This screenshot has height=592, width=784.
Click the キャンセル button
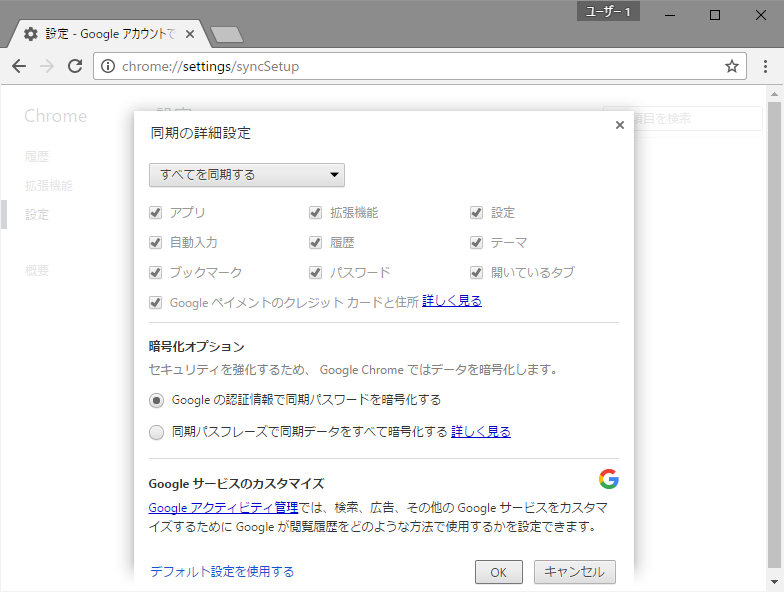tap(574, 572)
